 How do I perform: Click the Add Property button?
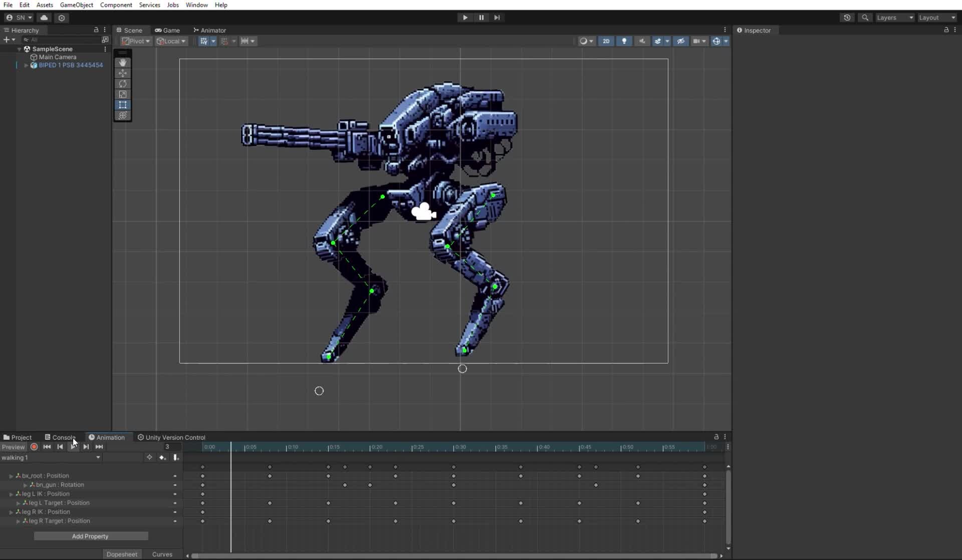click(90, 536)
